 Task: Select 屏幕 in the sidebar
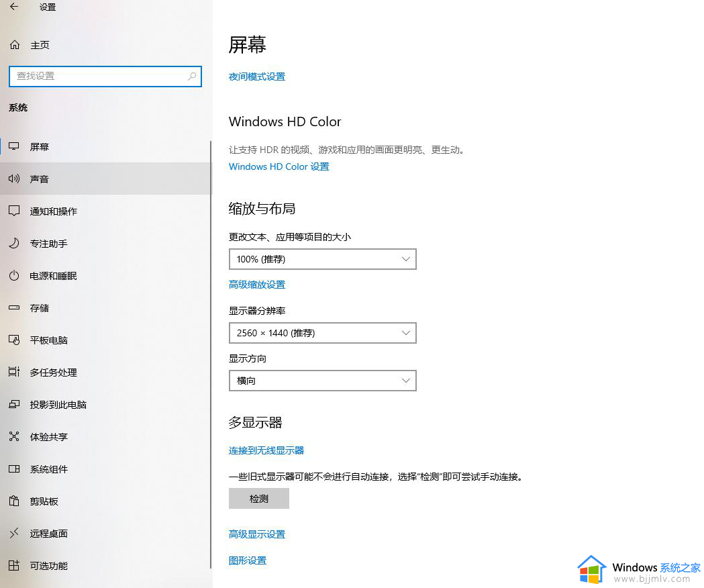tap(105, 146)
